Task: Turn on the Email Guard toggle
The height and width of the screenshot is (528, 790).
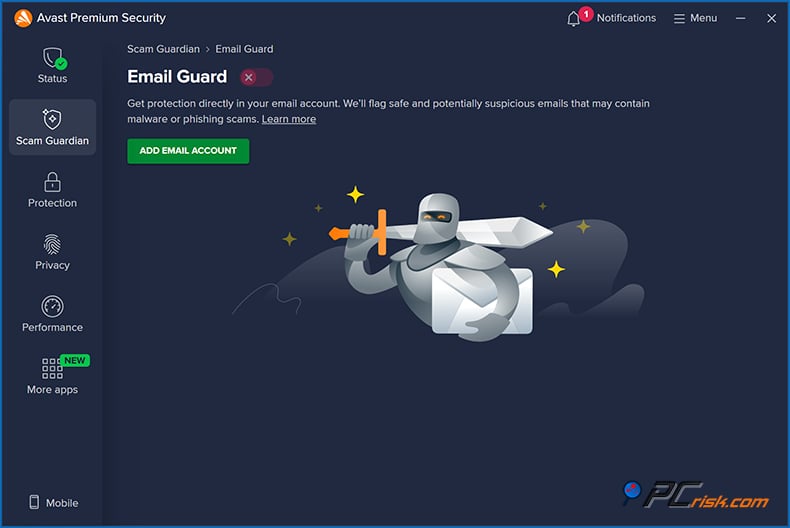Action: pyautogui.click(x=256, y=78)
